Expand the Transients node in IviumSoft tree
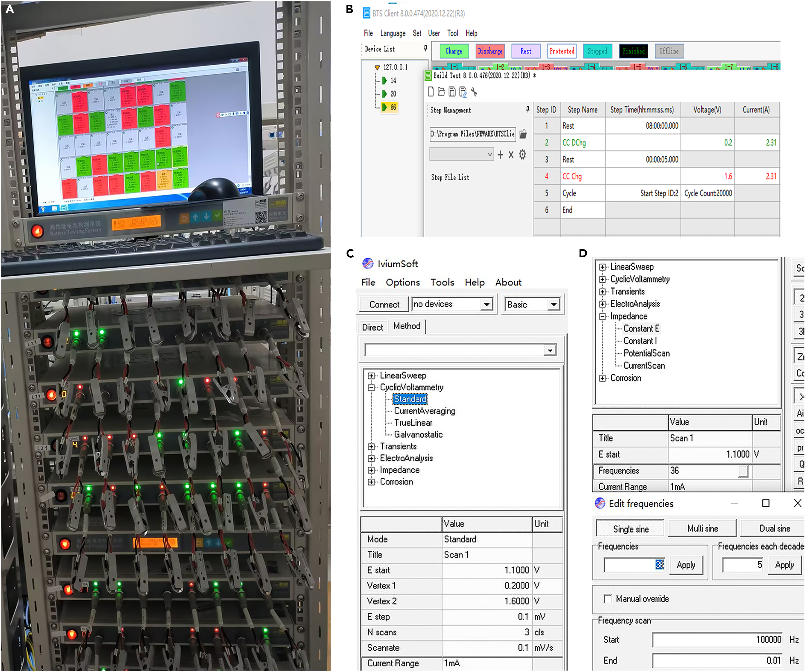 [x=371, y=446]
